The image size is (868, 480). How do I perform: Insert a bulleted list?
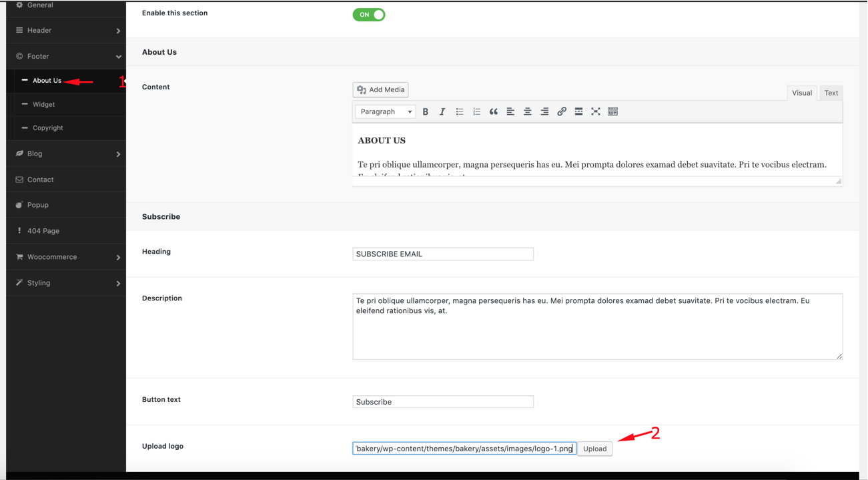pyautogui.click(x=460, y=112)
